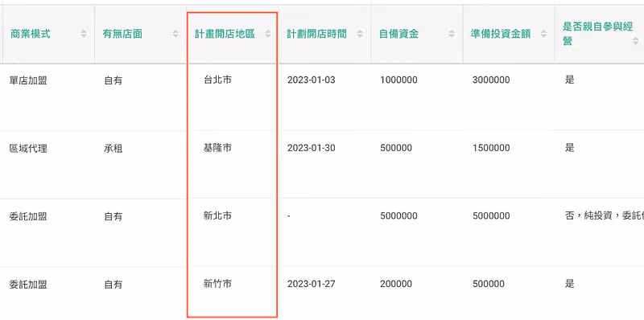Sort by 自備資金 column sort arrows
Image resolution: width=644 pixels, height=320 pixels.
pyautogui.click(x=452, y=35)
